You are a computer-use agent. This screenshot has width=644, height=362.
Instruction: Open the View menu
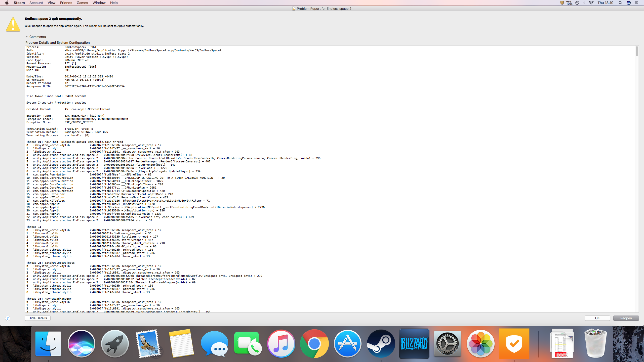52,3
